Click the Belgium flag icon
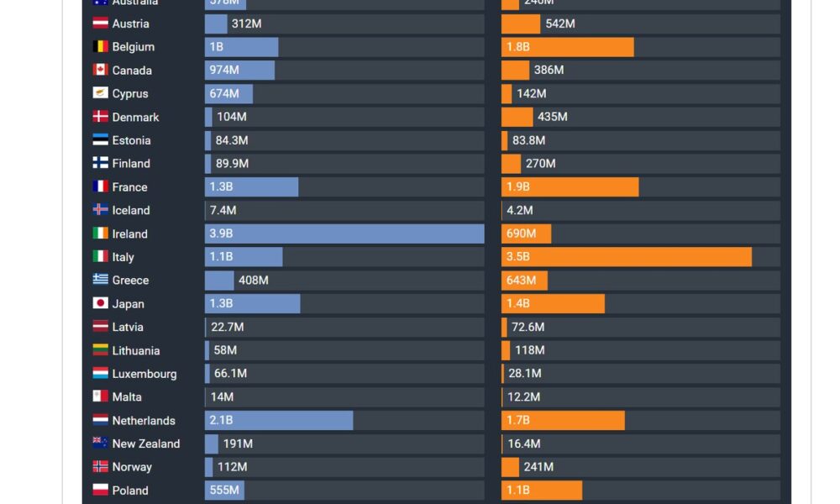 [x=100, y=46]
